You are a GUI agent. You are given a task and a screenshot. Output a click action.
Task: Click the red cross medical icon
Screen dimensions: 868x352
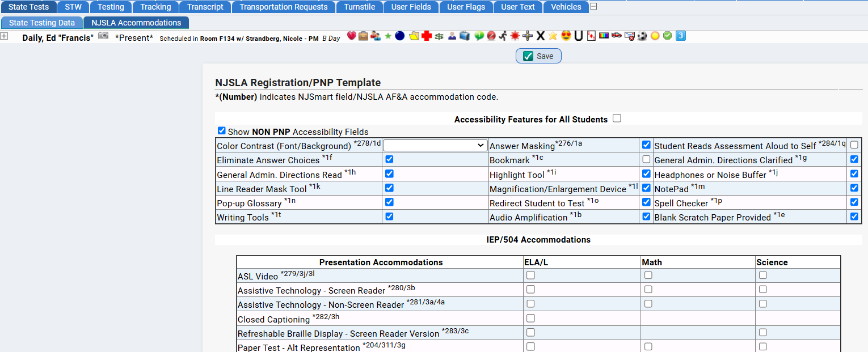[427, 36]
